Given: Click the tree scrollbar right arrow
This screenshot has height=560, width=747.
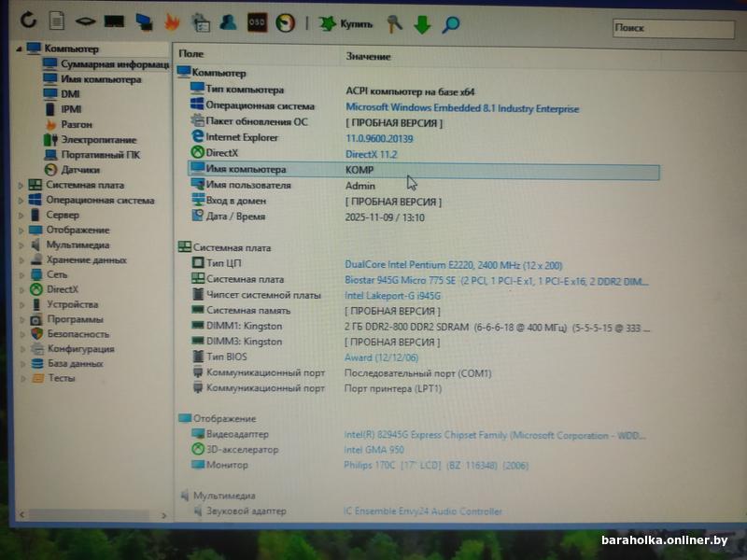Looking at the screenshot, I should (163, 515).
